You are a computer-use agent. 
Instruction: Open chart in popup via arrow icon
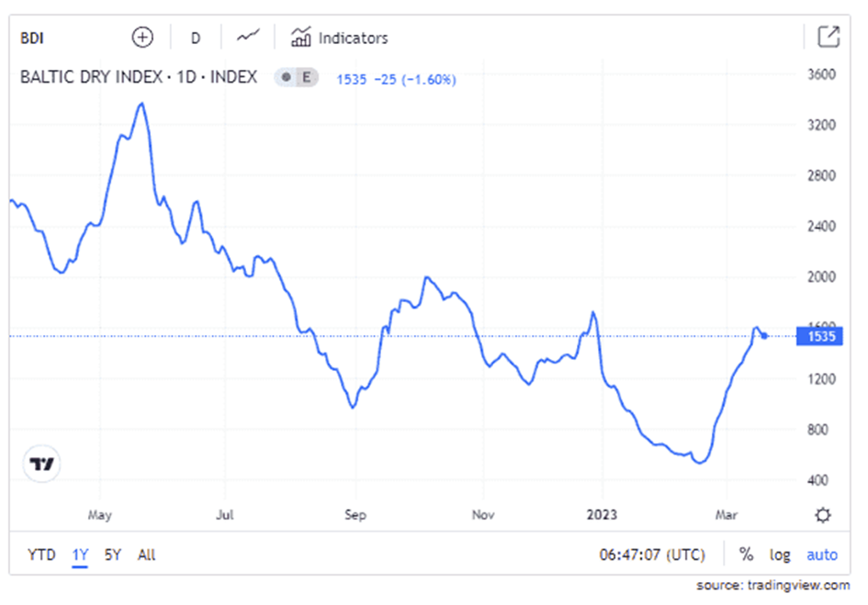pyautogui.click(x=829, y=37)
